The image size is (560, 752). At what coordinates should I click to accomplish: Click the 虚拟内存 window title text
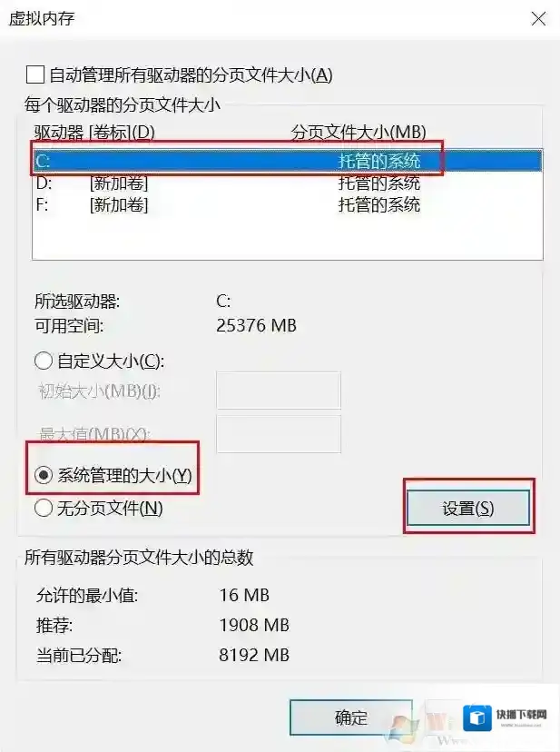click(x=42, y=19)
